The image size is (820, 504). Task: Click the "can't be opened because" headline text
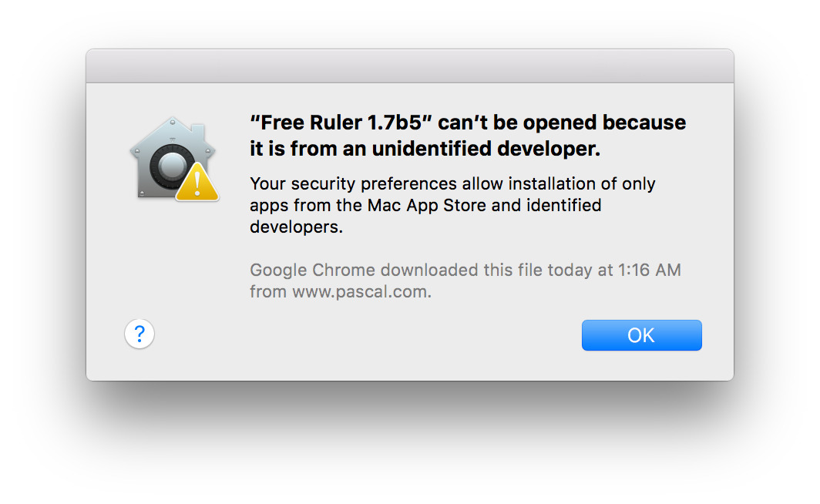pos(562,123)
